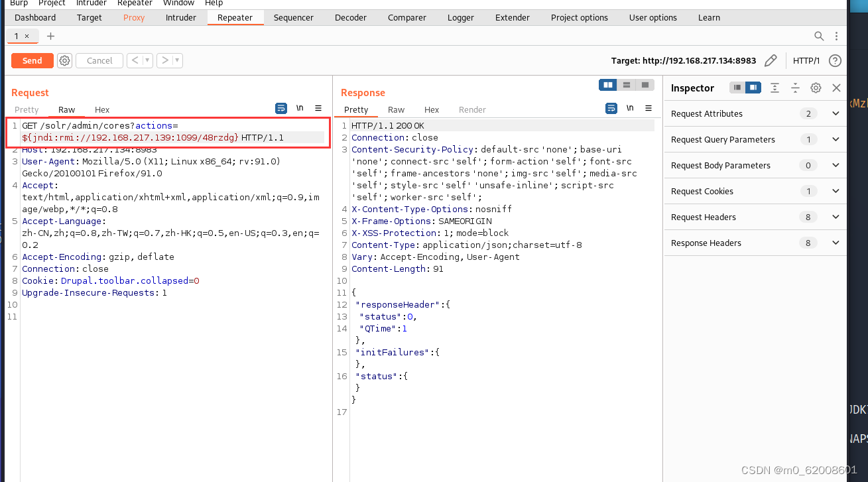
Task: Search Repeater tabs with the magnifier icon
Action: point(819,36)
